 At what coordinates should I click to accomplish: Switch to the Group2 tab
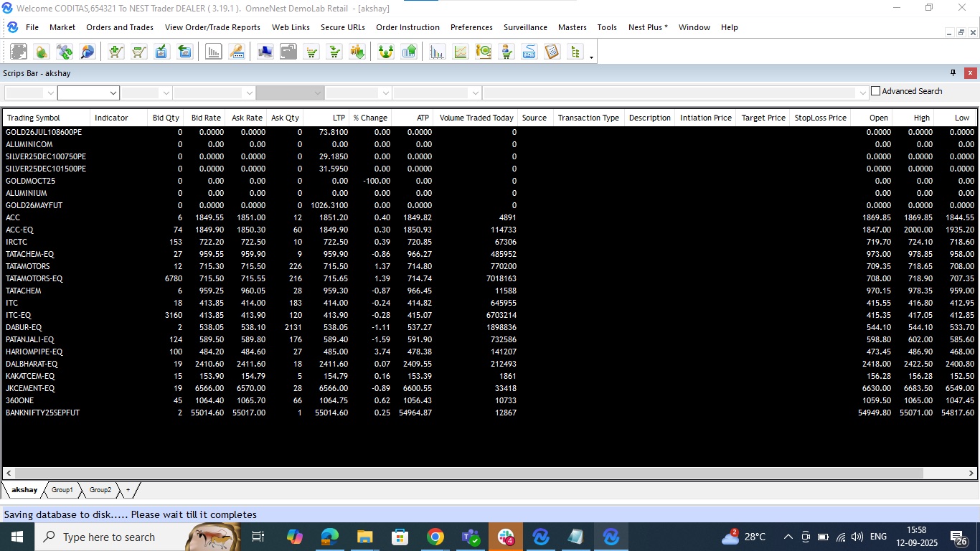coord(100,490)
